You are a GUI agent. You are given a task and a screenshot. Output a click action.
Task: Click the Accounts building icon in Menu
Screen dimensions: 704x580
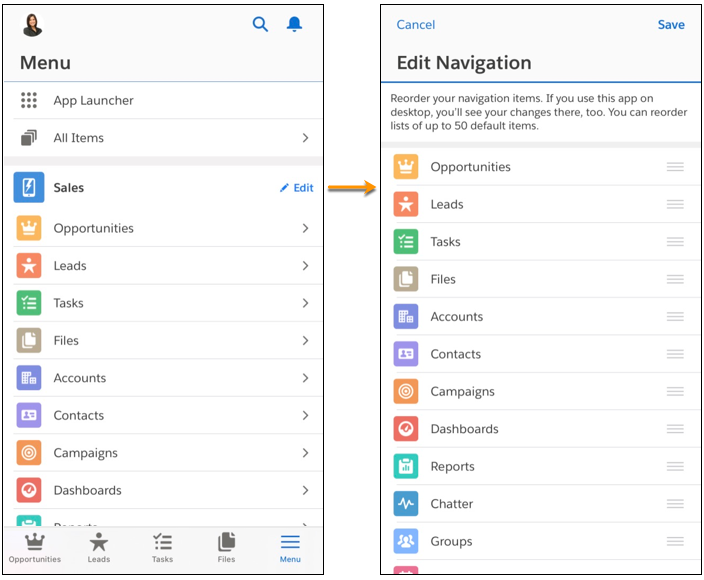point(29,378)
